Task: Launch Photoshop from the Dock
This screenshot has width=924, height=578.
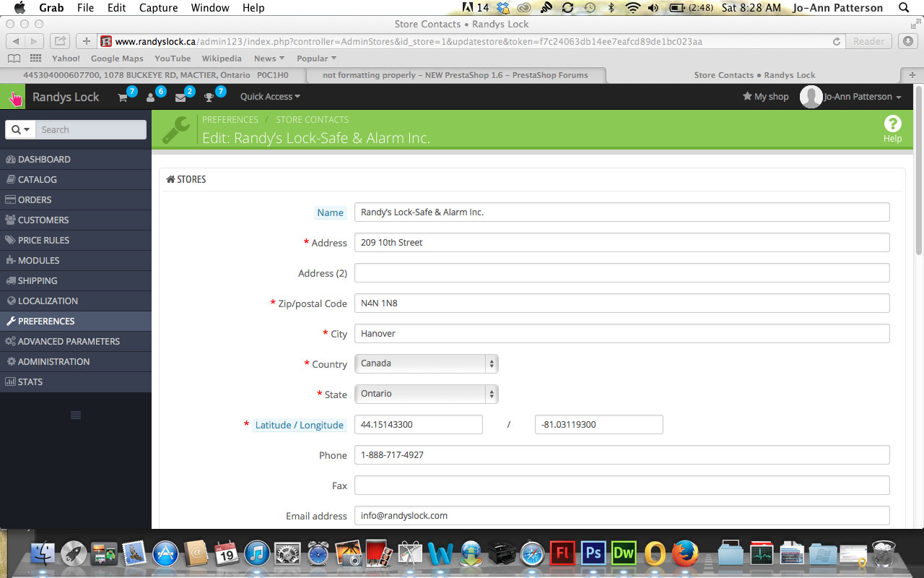Action: coord(593,553)
